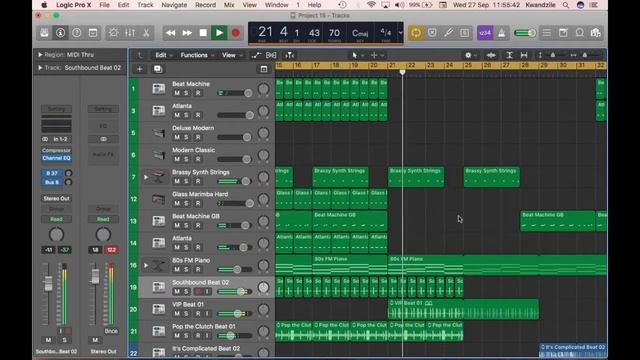Screen dimensions: 640x360
Task: Open the tracks area Edit menu
Action: pyautogui.click(x=164, y=55)
